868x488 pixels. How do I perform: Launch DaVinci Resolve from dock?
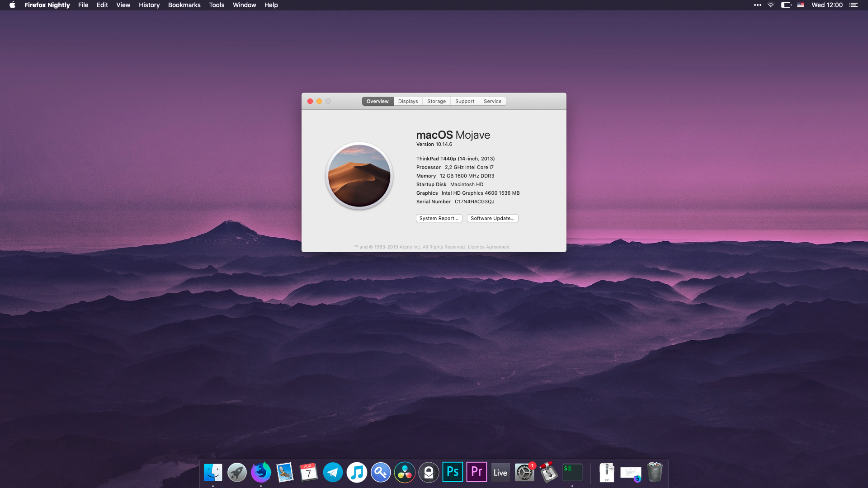click(405, 473)
